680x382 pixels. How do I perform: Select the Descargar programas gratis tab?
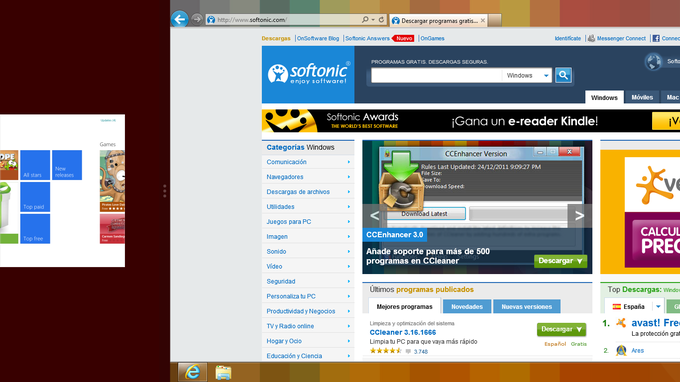click(x=438, y=20)
